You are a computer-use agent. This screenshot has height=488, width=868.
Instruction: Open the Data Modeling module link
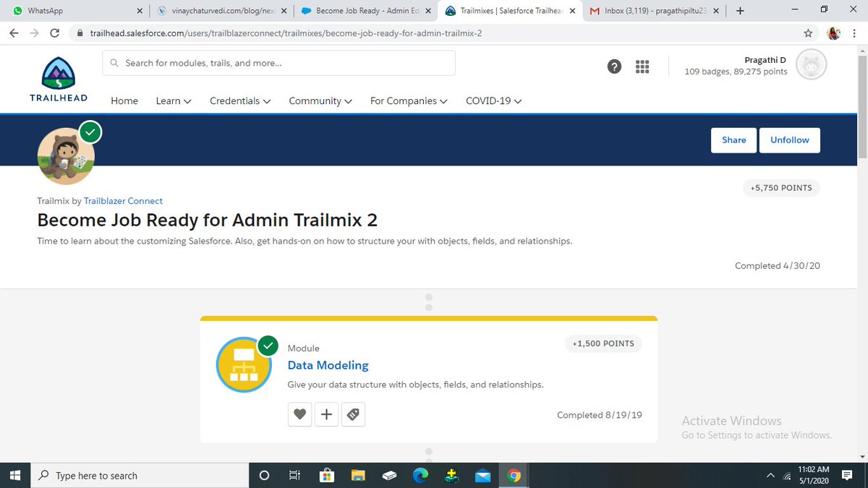(x=328, y=366)
